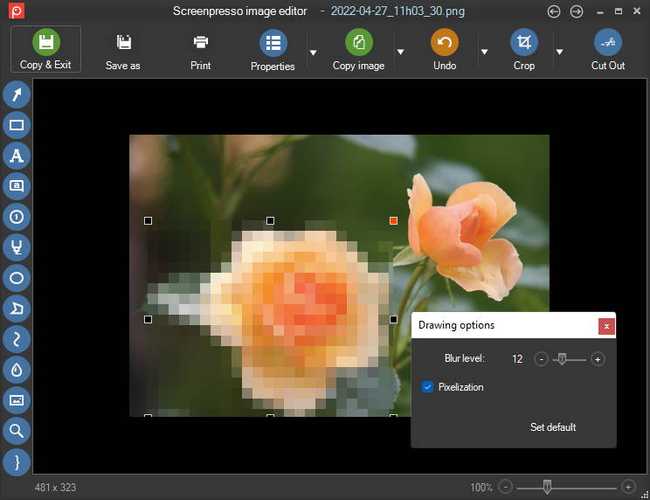Click Print in the toolbar
The height and width of the screenshot is (500, 650).
click(200, 50)
